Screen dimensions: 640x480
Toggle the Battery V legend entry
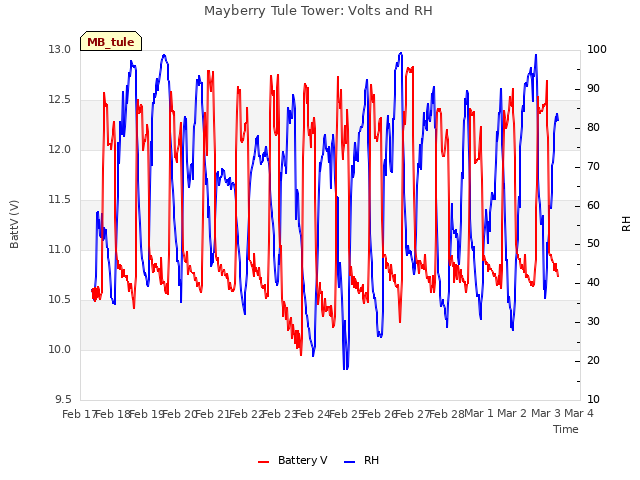[292, 460]
